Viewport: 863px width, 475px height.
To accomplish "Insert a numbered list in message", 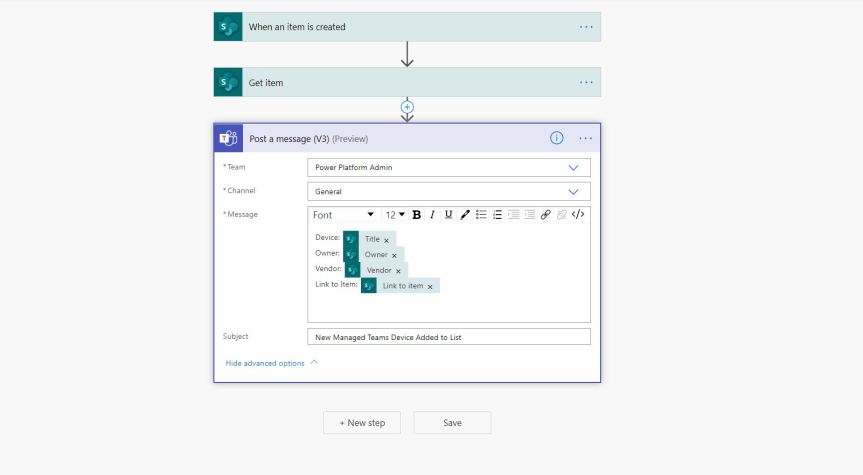I will tap(497, 215).
